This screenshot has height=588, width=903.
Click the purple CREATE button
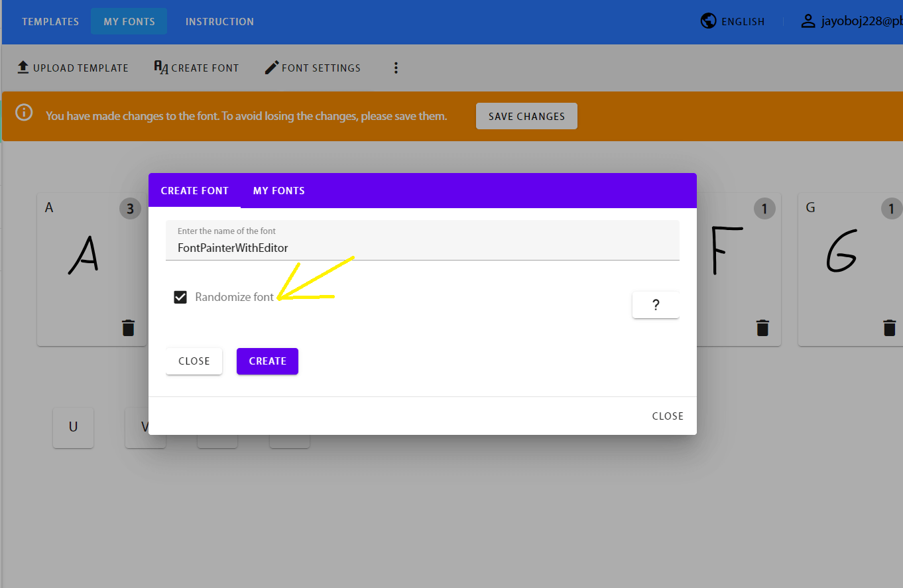pyautogui.click(x=268, y=361)
